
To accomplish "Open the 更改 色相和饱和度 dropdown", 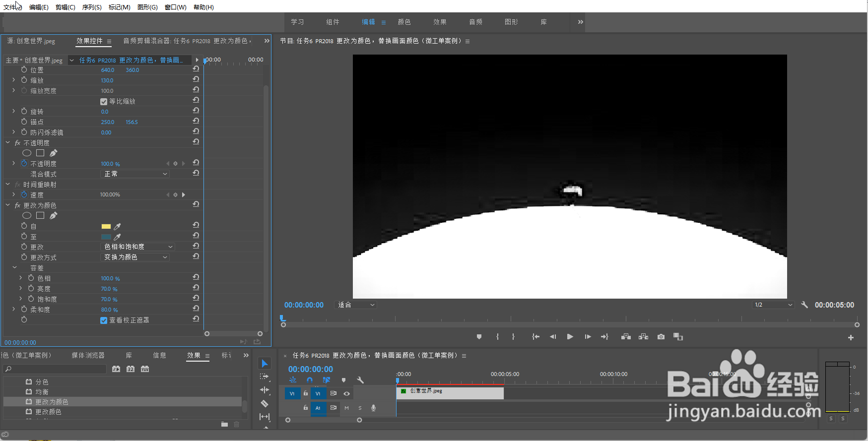I will click(x=137, y=247).
